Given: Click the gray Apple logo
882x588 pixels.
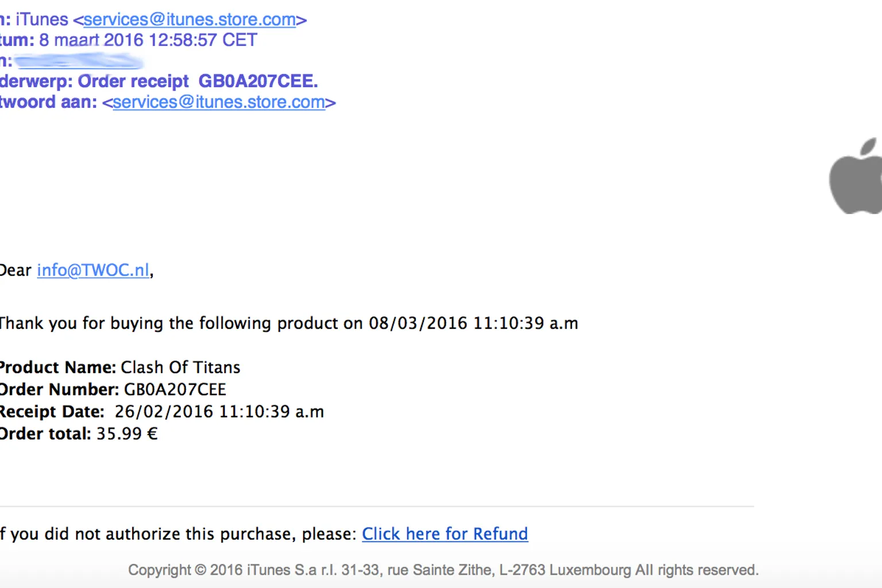Looking at the screenshot, I should (856, 177).
